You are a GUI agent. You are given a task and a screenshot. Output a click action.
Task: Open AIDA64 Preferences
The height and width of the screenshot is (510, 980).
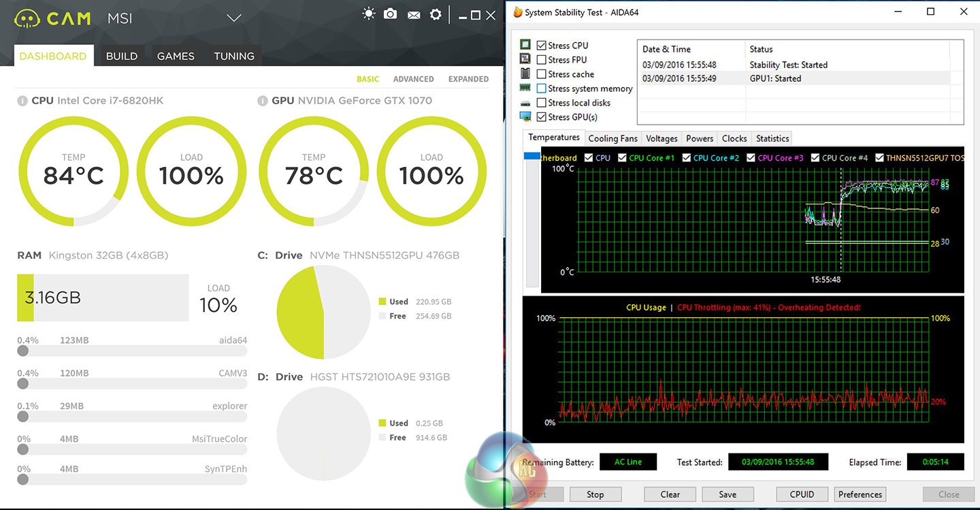click(860, 494)
